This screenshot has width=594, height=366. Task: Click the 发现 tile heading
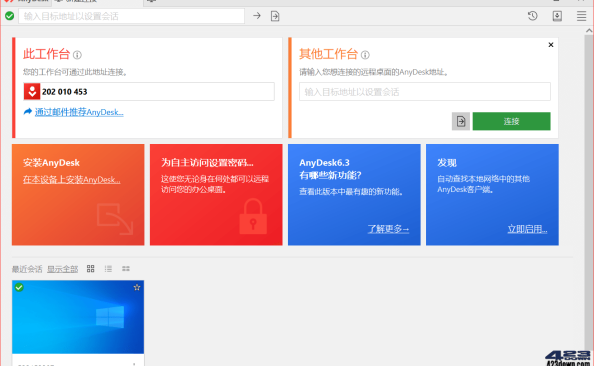[447, 163]
